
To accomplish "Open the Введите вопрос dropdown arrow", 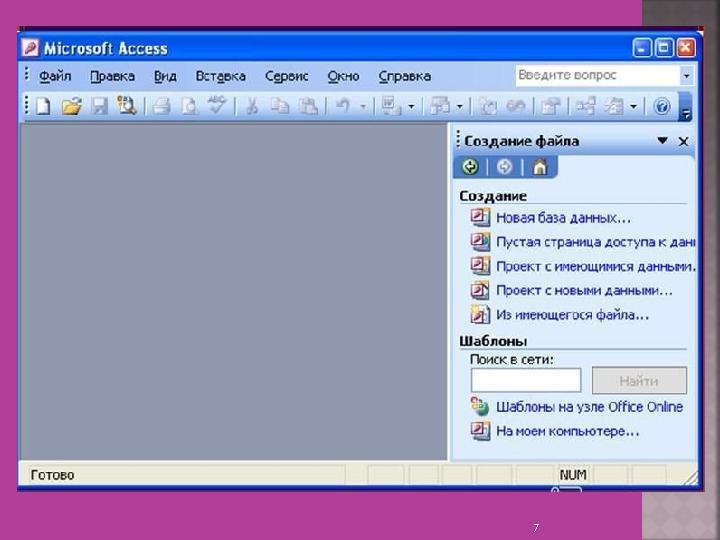I will [x=686, y=75].
